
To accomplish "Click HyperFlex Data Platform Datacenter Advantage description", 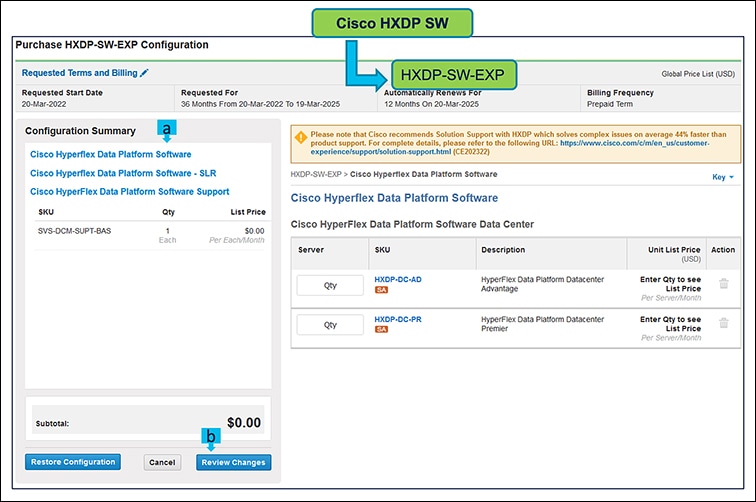I will coord(542,284).
